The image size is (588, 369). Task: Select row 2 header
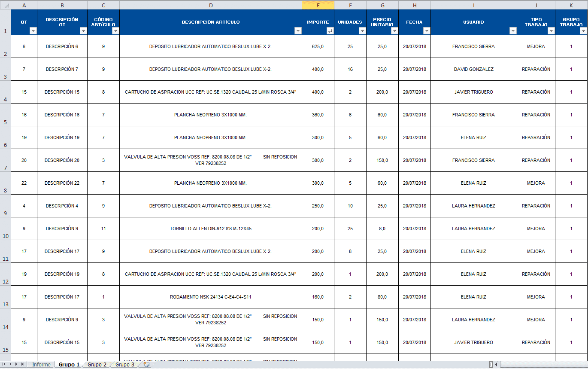(x=5, y=46)
